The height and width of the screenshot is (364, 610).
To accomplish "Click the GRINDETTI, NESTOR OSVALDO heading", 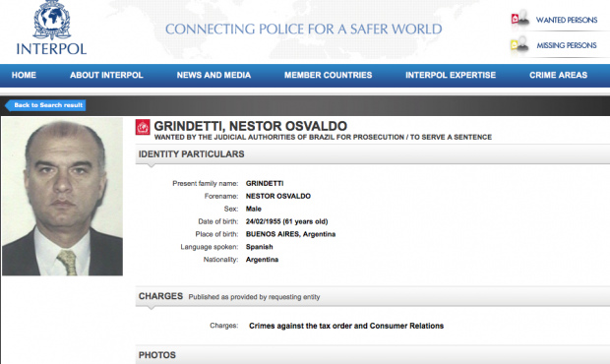I will tap(250, 126).
